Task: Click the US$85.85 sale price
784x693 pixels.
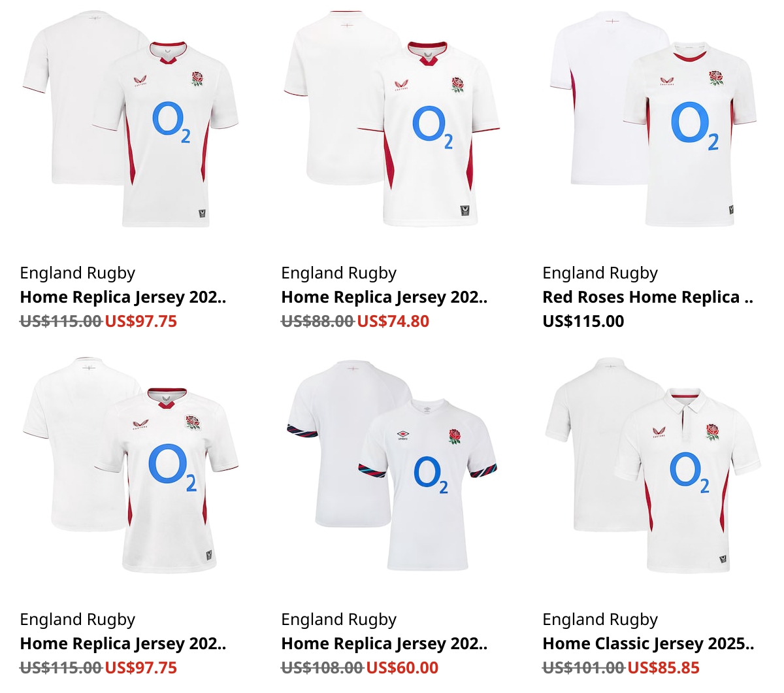Action: pyautogui.click(x=663, y=668)
